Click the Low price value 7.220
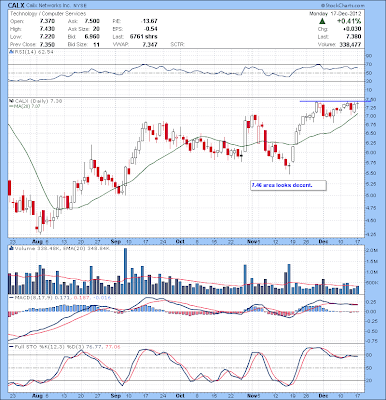The height and width of the screenshot is (400, 386). click(x=47, y=37)
